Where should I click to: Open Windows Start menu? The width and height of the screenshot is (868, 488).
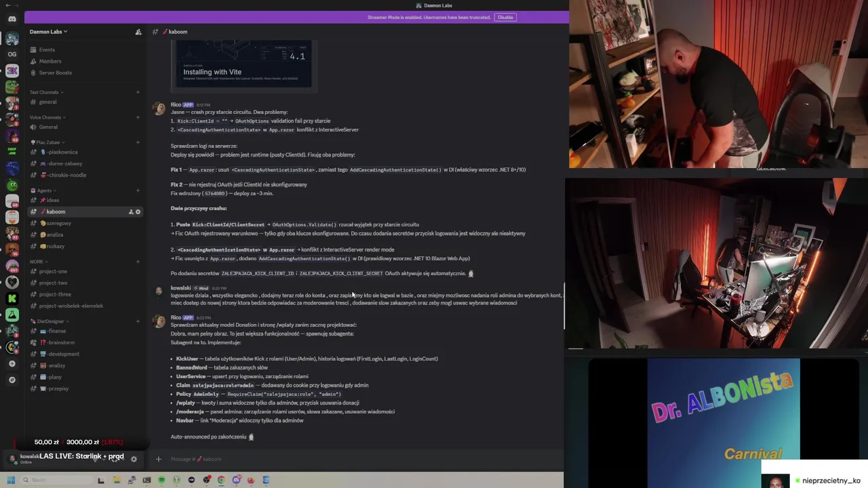(x=11, y=480)
